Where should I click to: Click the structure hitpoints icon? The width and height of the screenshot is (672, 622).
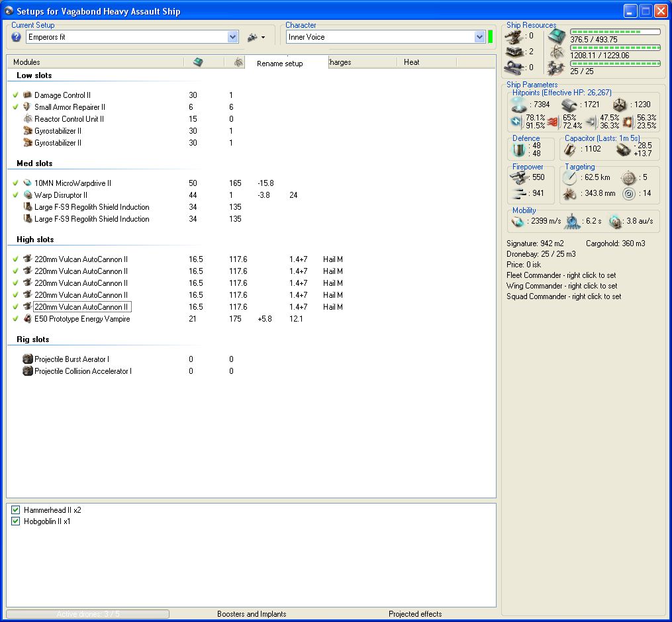pyautogui.click(x=619, y=105)
